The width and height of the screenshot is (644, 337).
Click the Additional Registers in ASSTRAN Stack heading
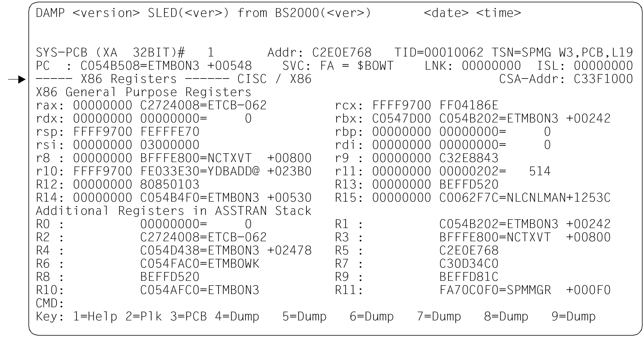click(x=174, y=211)
